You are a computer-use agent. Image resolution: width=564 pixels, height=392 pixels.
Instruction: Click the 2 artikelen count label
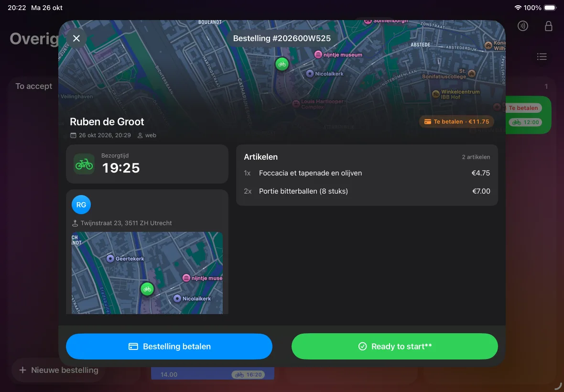(476, 157)
